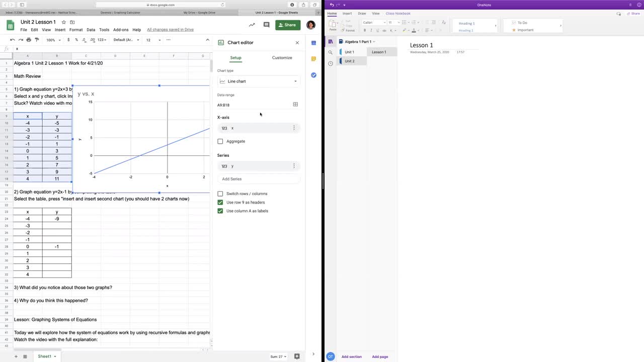This screenshot has height=362, width=644.
Task: Open the all sheets list icon
Action: point(25,356)
